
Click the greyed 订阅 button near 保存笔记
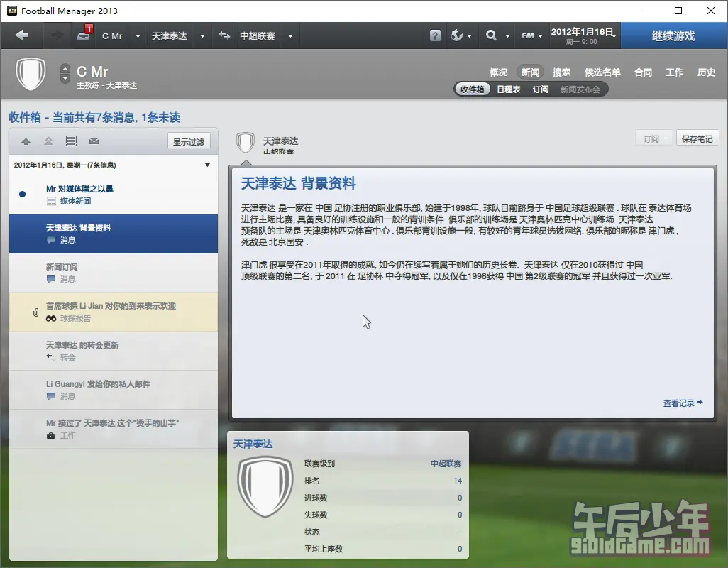tap(653, 138)
